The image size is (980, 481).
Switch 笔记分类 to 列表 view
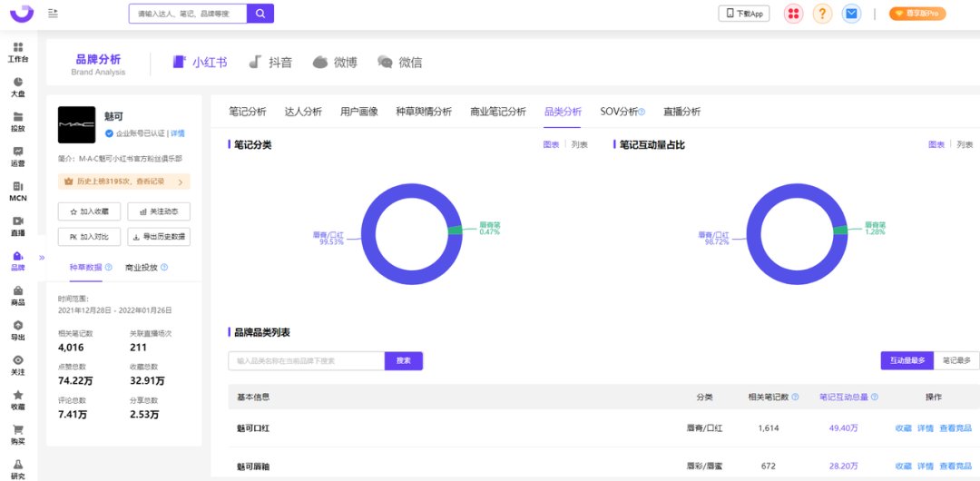(x=579, y=144)
